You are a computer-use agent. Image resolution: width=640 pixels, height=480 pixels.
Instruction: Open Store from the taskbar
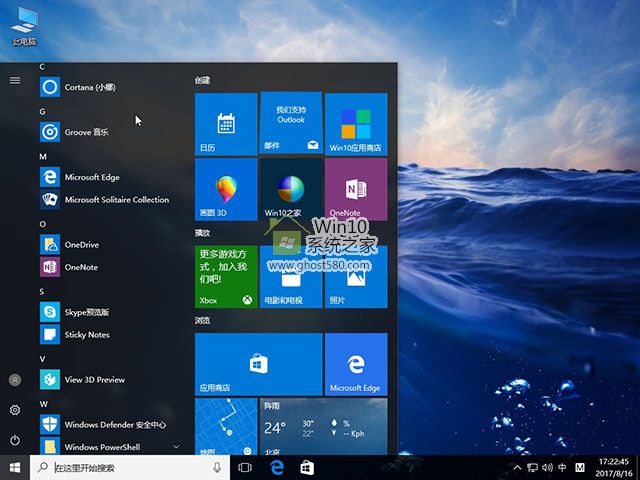coord(307,468)
